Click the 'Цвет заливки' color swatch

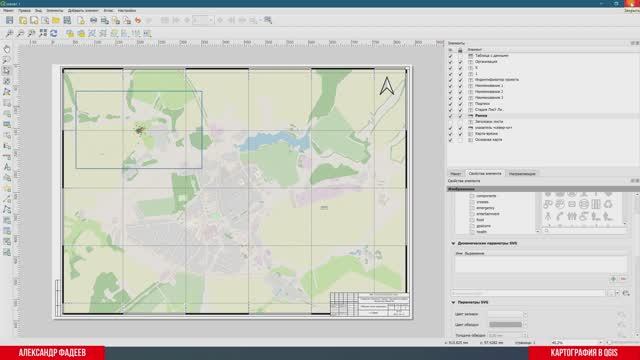click(505, 314)
